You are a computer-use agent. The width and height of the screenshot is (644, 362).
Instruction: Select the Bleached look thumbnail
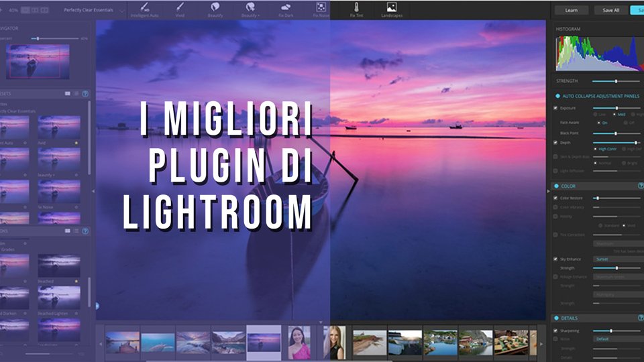59,266
